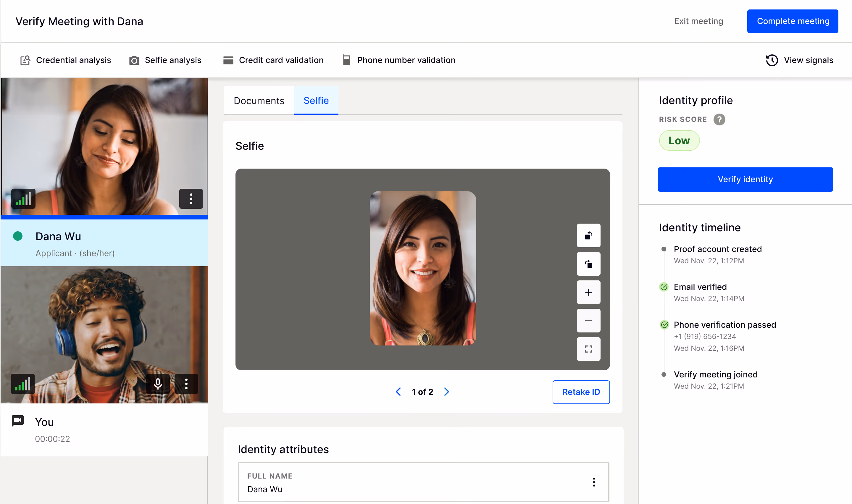Zoom out of the selfie image
The width and height of the screenshot is (852, 504).
pyautogui.click(x=588, y=321)
